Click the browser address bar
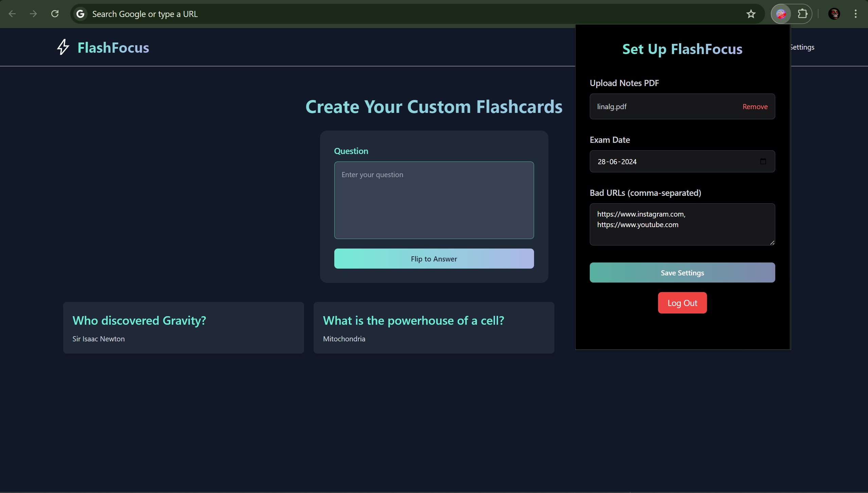The height and width of the screenshot is (493, 868). [408, 14]
